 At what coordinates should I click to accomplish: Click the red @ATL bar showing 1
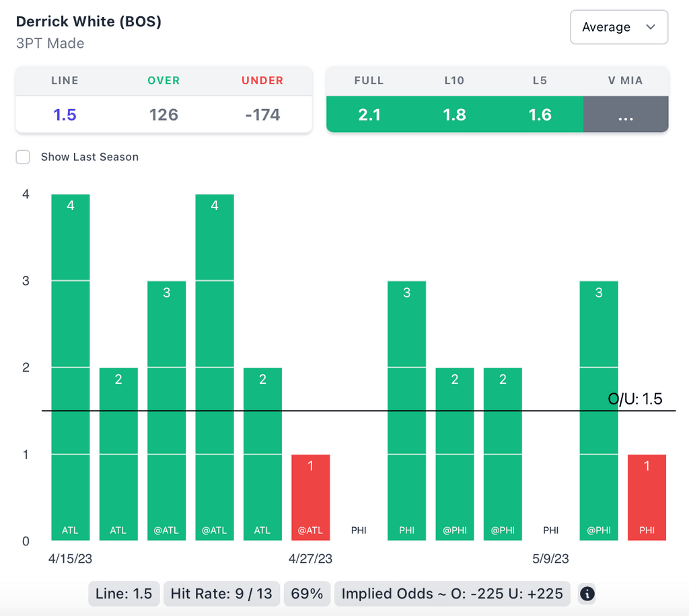point(311,498)
